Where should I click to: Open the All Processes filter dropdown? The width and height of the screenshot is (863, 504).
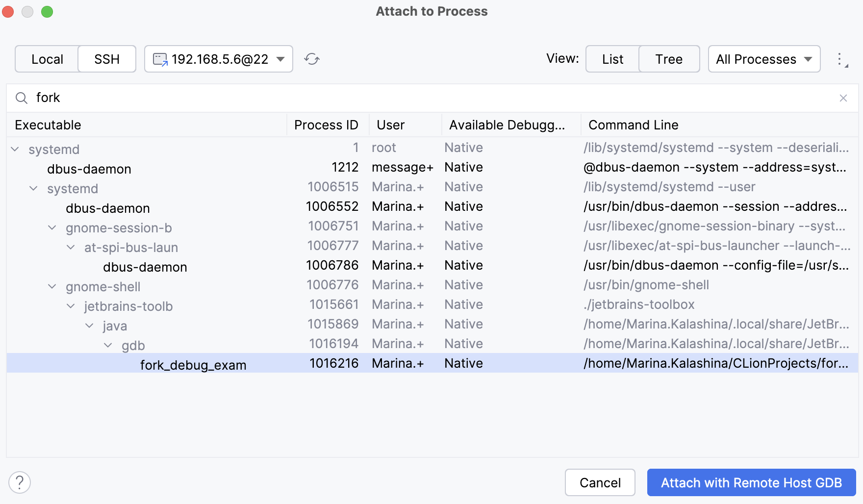763,59
